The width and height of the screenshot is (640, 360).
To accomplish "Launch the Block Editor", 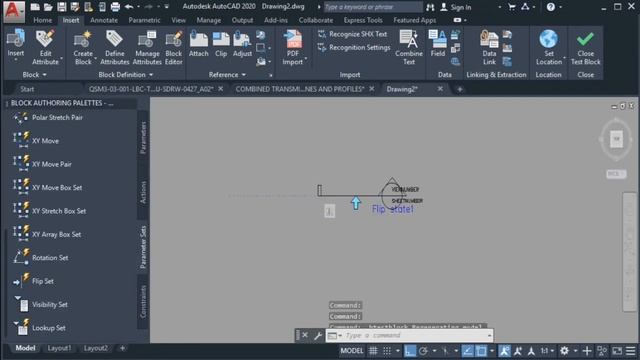I will [173, 47].
